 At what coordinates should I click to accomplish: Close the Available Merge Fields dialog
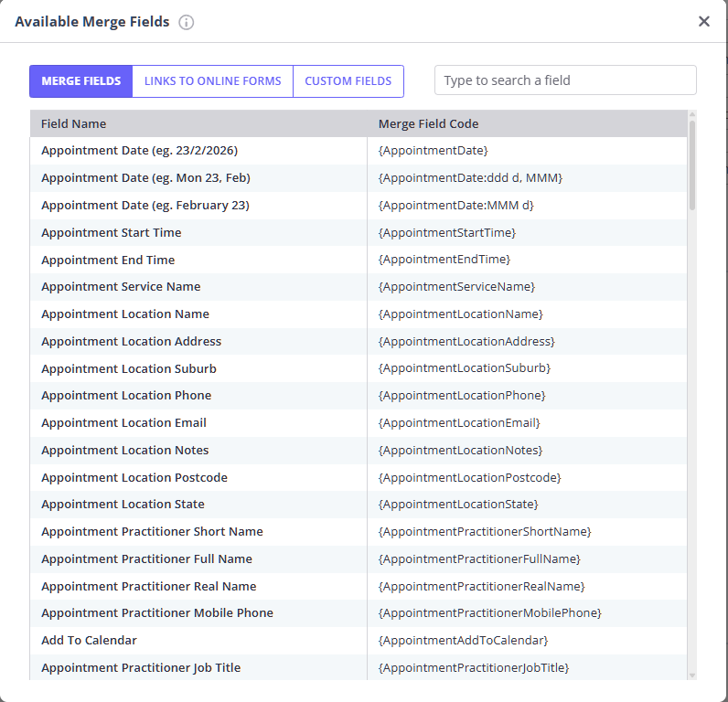coord(703,21)
